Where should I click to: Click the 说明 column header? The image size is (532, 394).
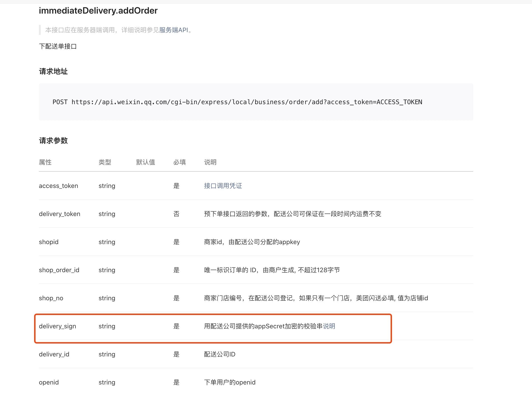[x=210, y=162]
